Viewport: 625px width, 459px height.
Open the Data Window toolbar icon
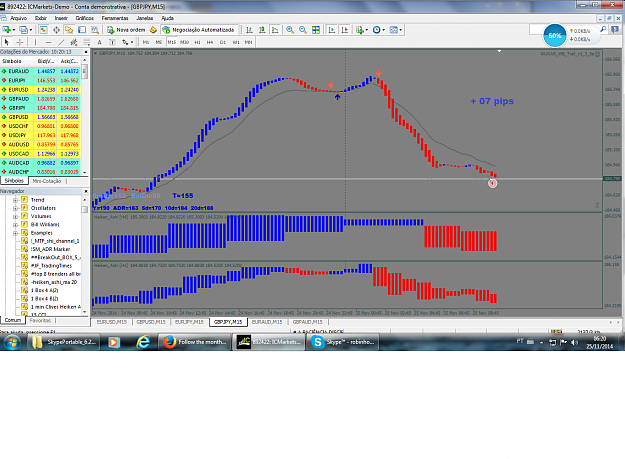point(57,30)
